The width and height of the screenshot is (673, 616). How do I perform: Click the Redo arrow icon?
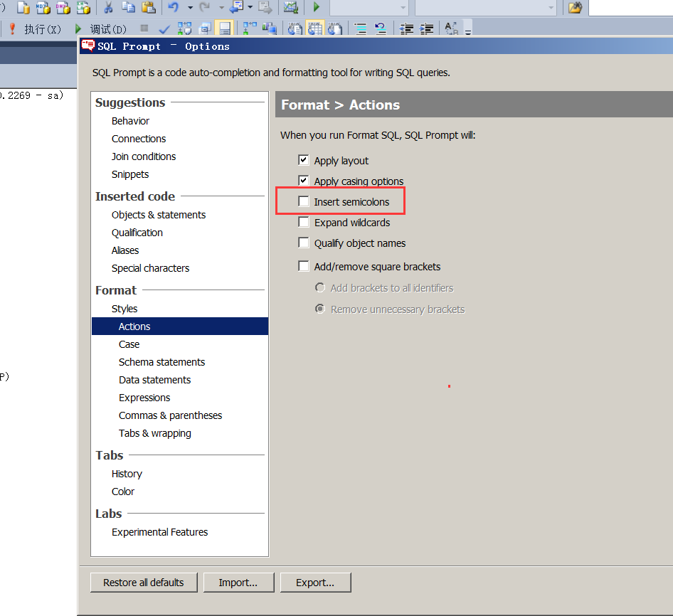tap(205, 7)
